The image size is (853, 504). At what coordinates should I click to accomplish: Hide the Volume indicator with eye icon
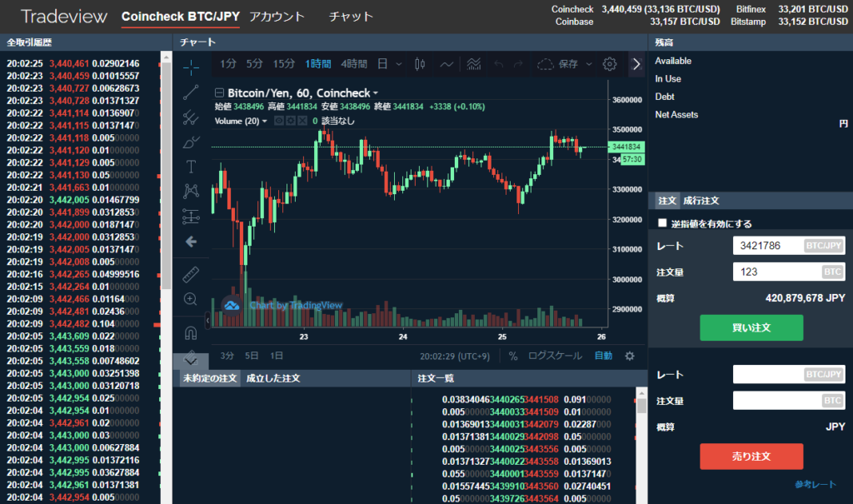point(278,121)
